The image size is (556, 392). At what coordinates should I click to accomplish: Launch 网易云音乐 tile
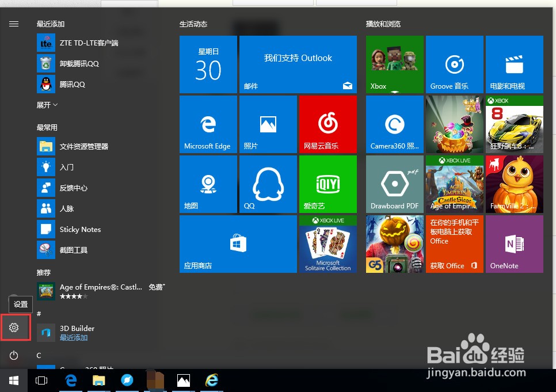tap(328, 124)
